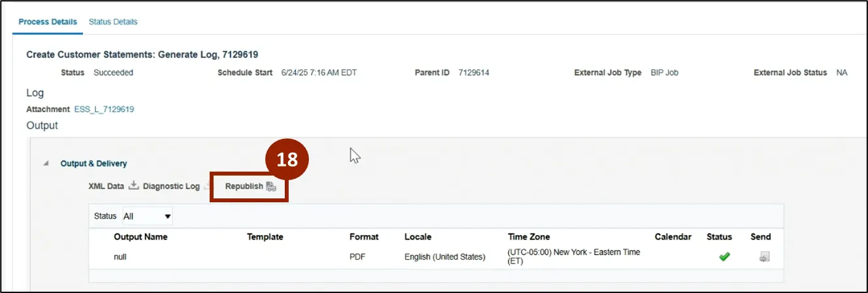Switch to the Status Details tab
Viewport: 868px width, 293px height.
point(113,22)
